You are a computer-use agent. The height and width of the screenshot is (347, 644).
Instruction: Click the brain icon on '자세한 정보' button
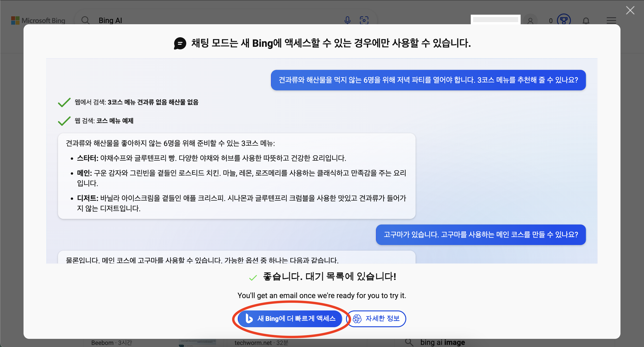(357, 319)
